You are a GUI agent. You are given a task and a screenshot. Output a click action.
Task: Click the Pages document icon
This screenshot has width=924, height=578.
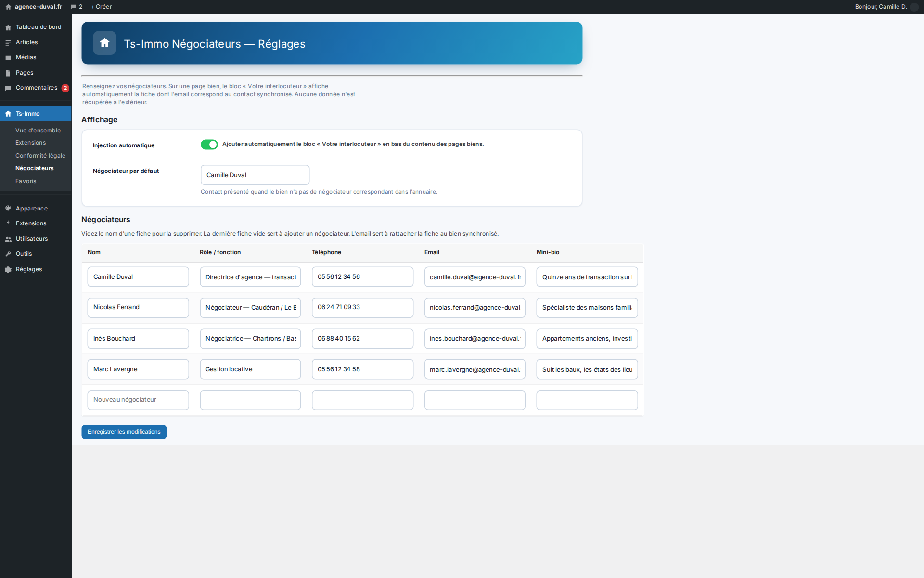8,73
